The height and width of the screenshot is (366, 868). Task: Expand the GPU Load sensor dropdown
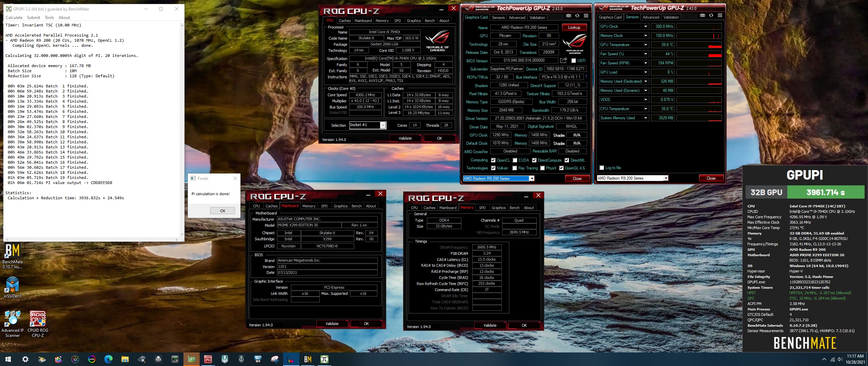pos(646,72)
